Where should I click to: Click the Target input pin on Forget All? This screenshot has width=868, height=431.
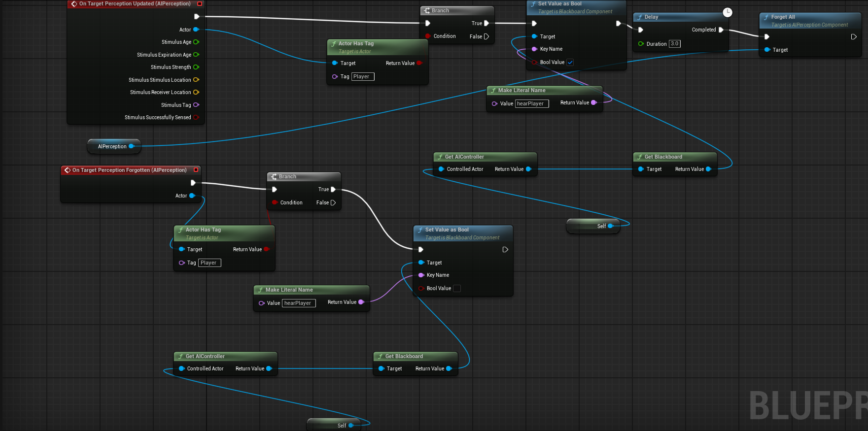click(767, 50)
